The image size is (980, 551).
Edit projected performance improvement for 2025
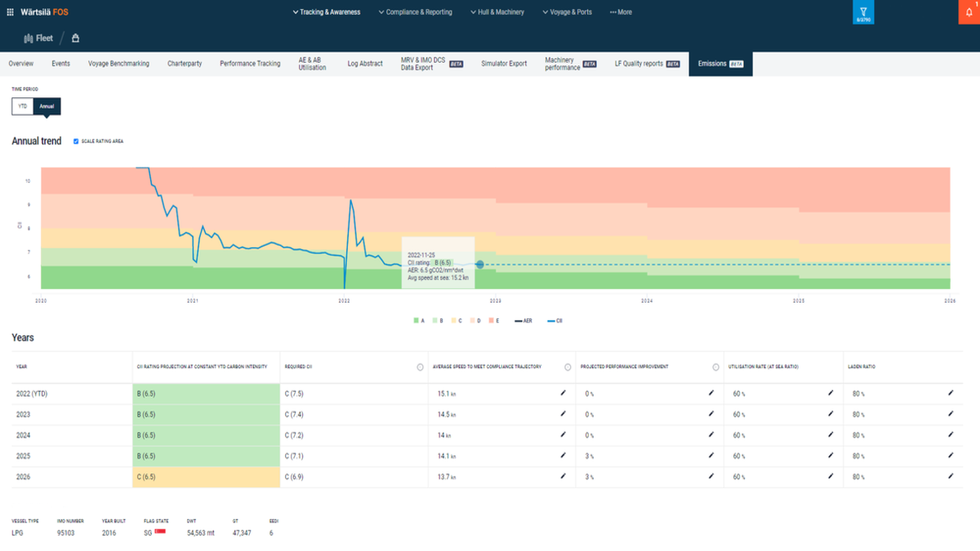(x=711, y=455)
